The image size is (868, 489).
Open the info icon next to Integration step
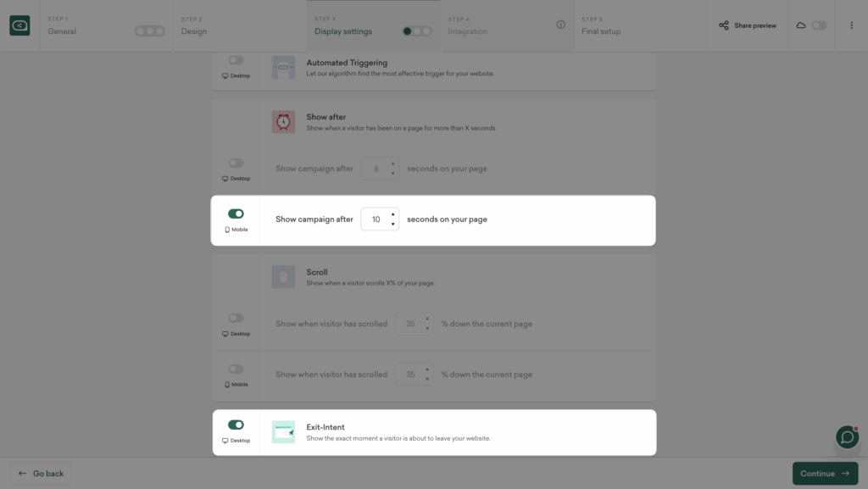point(560,25)
